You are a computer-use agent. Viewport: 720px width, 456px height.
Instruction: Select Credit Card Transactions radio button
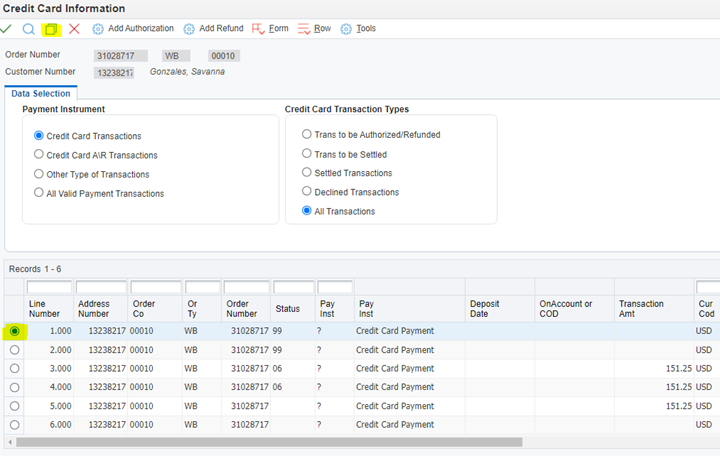point(39,135)
